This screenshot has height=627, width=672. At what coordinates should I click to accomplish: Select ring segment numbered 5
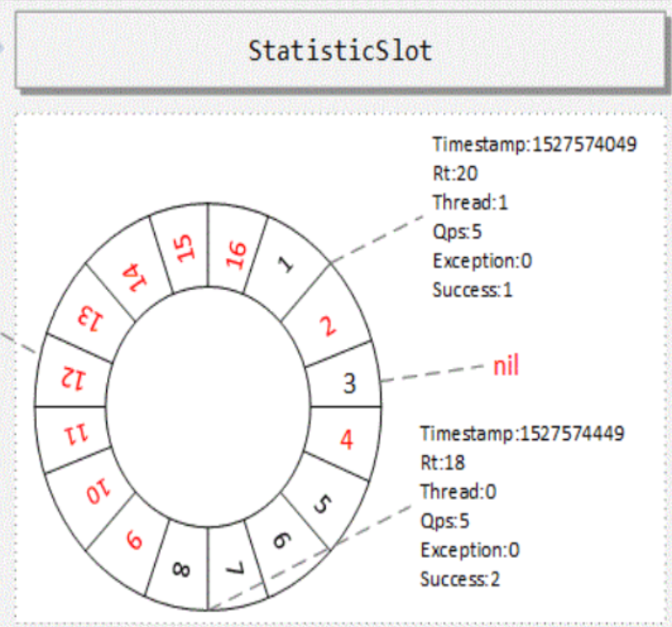[323, 504]
